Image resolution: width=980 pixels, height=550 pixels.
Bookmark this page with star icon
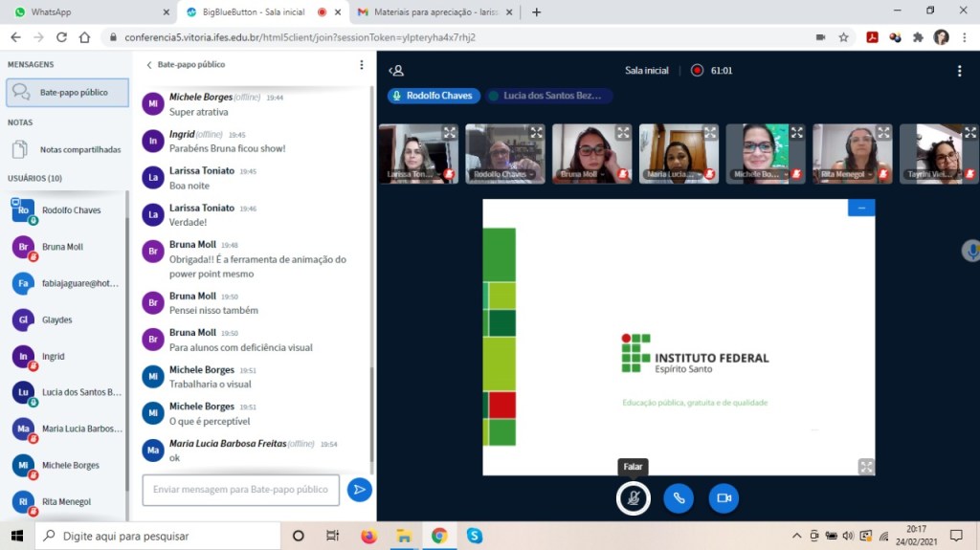[x=843, y=37]
